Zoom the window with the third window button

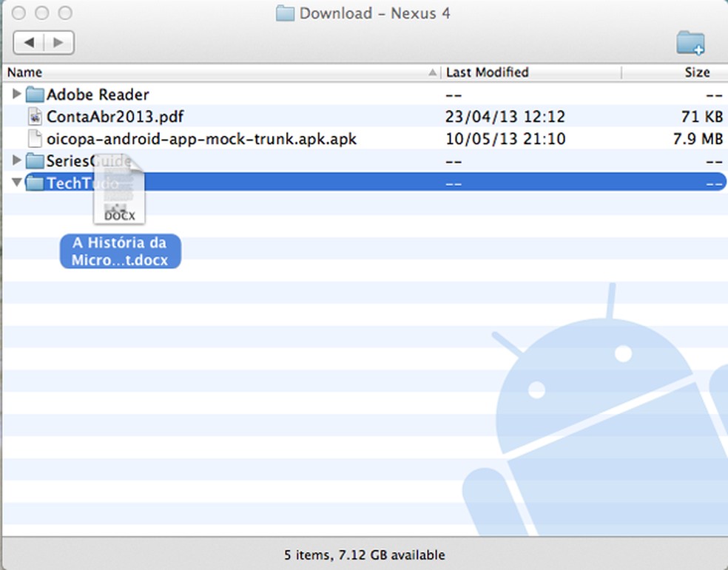click(65, 13)
